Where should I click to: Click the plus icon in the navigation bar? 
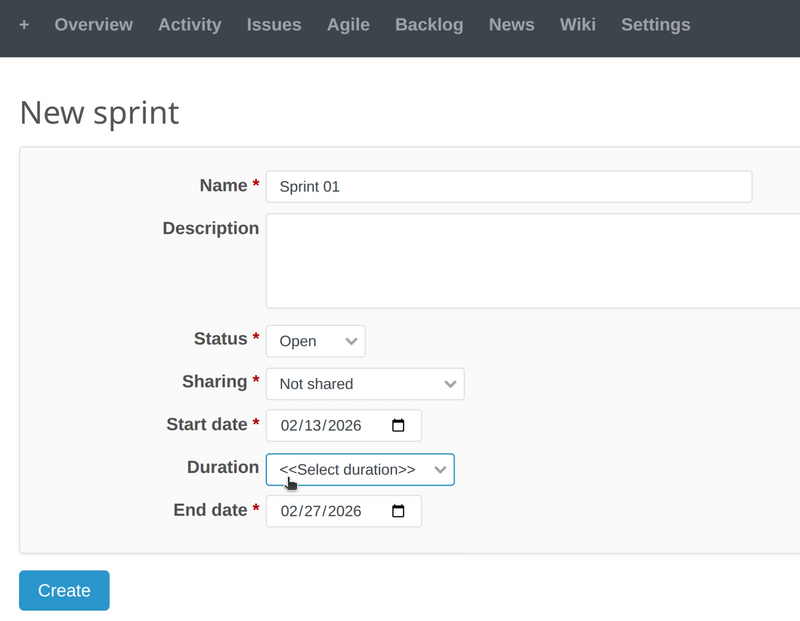point(24,25)
